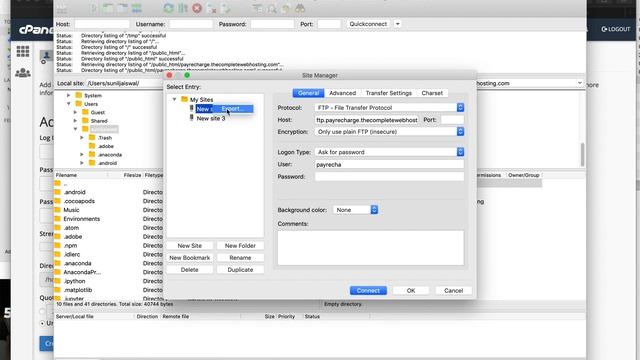Click the Local site path field

point(124,83)
